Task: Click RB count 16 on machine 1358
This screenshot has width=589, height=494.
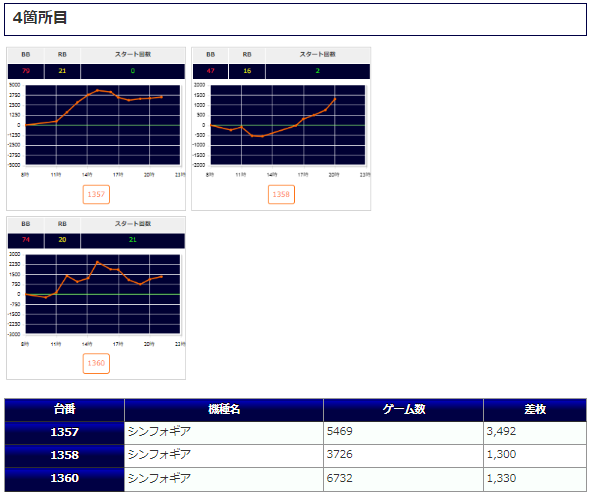Action: [x=247, y=71]
